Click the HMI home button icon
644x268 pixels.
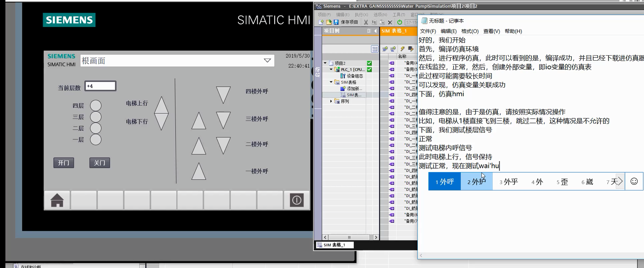point(57,200)
